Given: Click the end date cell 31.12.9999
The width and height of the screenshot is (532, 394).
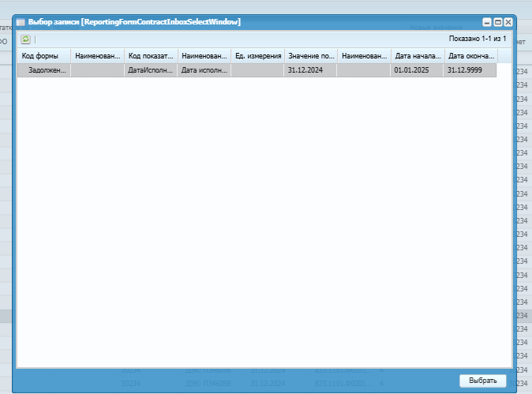Looking at the screenshot, I should (x=470, y=70).
